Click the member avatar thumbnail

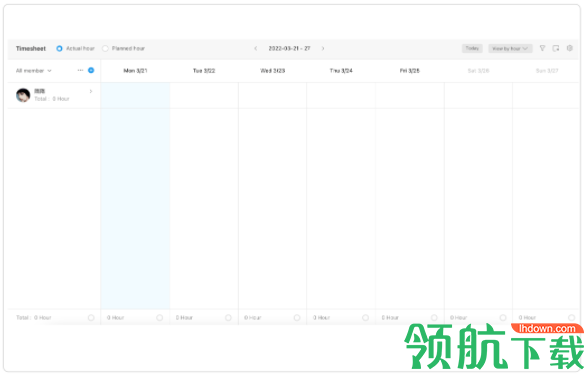pyautogui.click(x=23, y=95)
